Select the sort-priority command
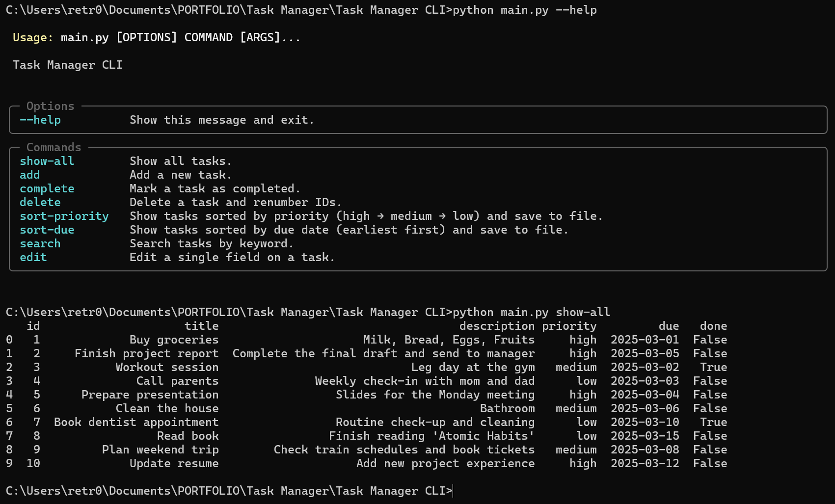The image size is (835, 504). tap(64, 216)
